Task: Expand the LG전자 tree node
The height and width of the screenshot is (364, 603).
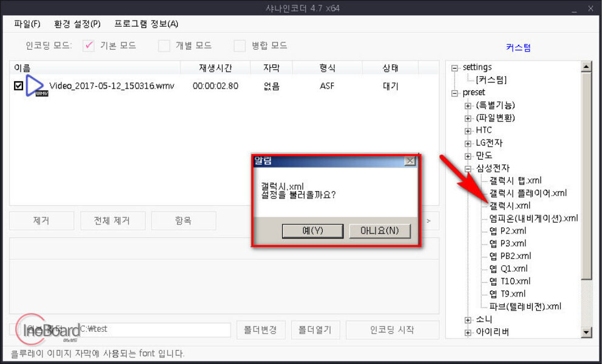Action: coord(468,144)
